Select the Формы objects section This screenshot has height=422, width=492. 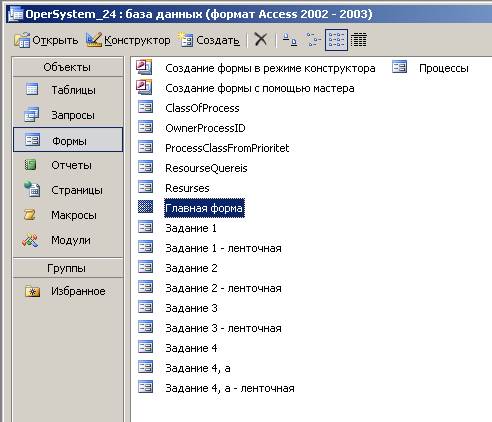(x=68, y=140)
